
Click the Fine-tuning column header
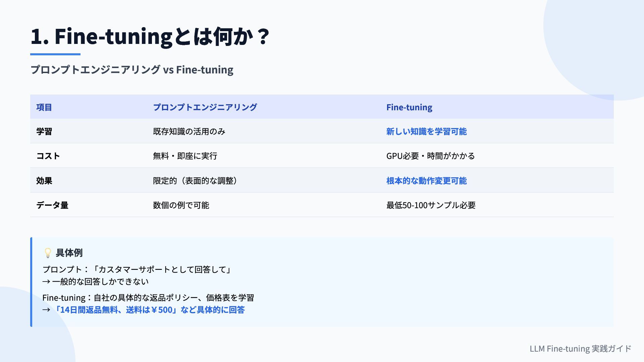point(409,107)
